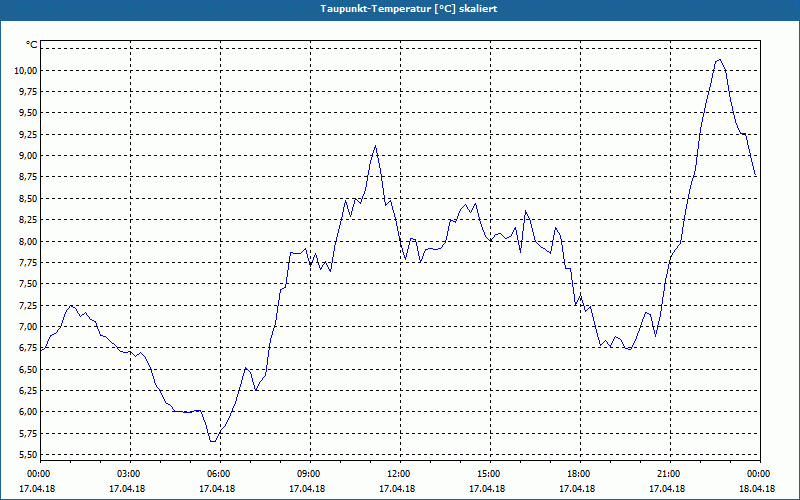The width and height of the screenshot is (800, 500).
Task: Click the 8,75 axis label
Action: click(27, 177)
